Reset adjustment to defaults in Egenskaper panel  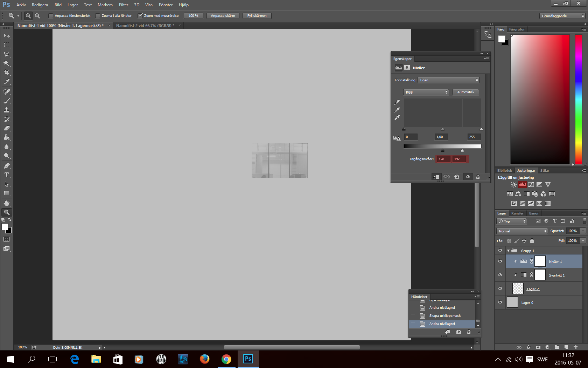click(x=457, y=177)
